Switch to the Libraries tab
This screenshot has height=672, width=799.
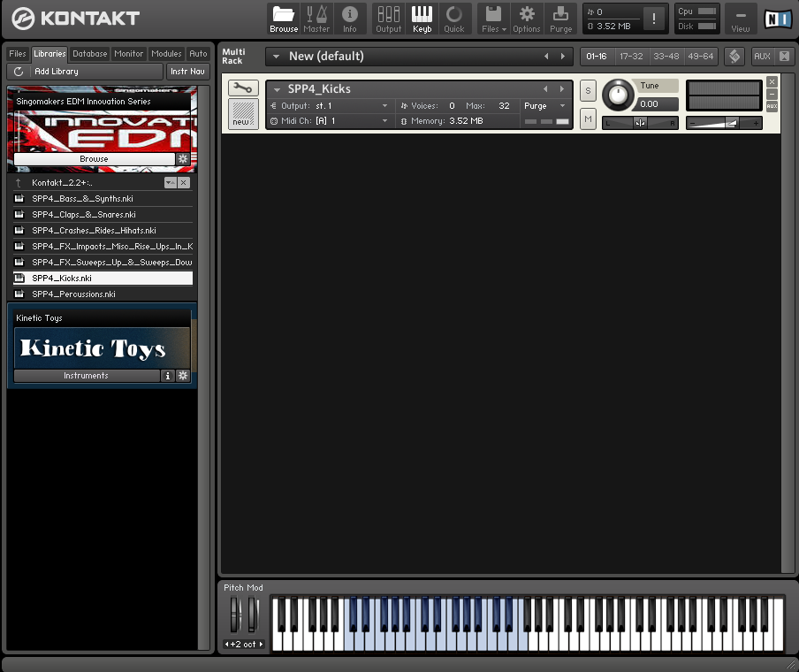49,54
